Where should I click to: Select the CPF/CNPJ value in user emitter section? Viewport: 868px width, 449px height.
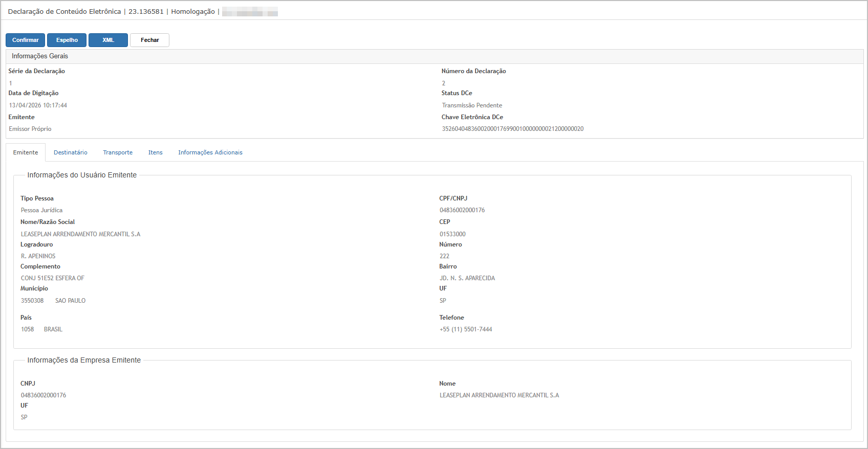click(462, 210)
